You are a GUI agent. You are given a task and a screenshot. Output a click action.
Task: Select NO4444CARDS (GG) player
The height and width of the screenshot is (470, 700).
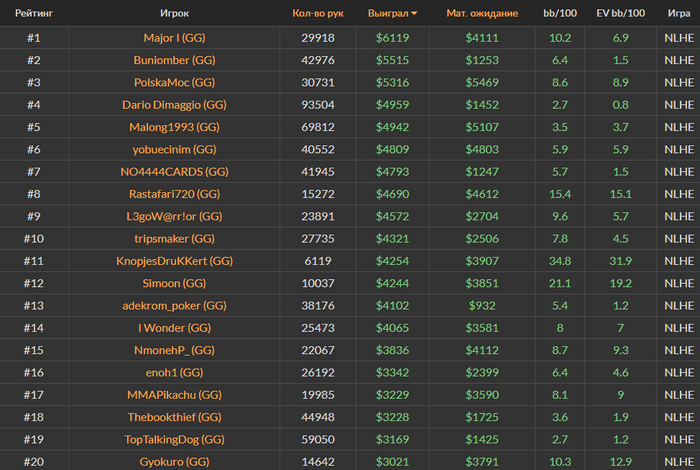coord(174,172)
